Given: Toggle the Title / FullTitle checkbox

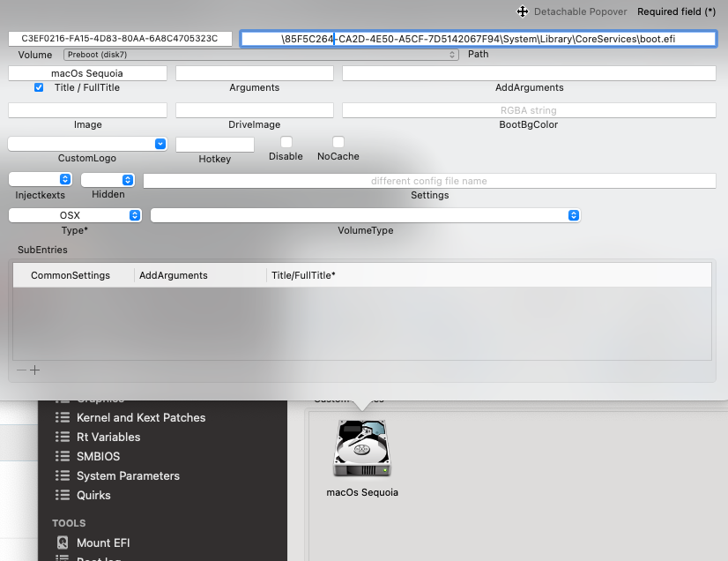Looking at the screenshot, I should (39, 87).
